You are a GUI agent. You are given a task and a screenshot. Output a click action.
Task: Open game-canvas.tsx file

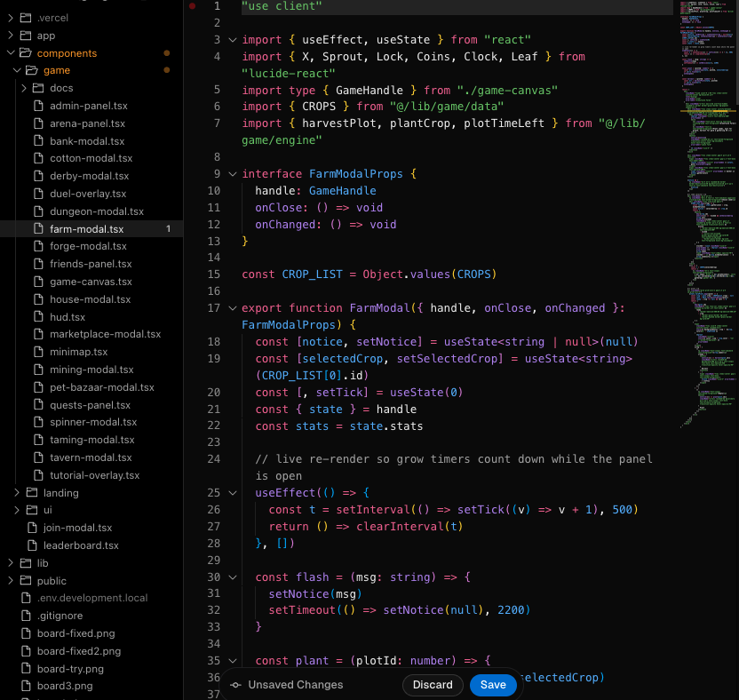pos(91,282)
